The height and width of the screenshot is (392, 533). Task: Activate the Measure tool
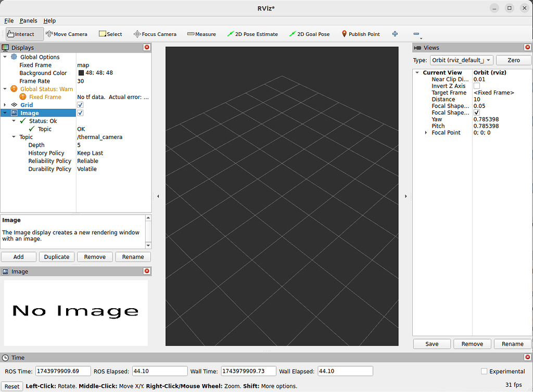tap(201, 34)
